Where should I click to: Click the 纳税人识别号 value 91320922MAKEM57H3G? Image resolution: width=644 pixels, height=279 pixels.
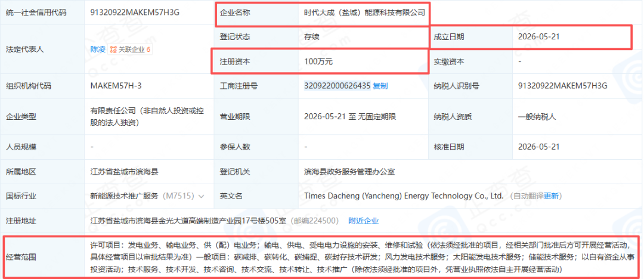click(563, 86)
